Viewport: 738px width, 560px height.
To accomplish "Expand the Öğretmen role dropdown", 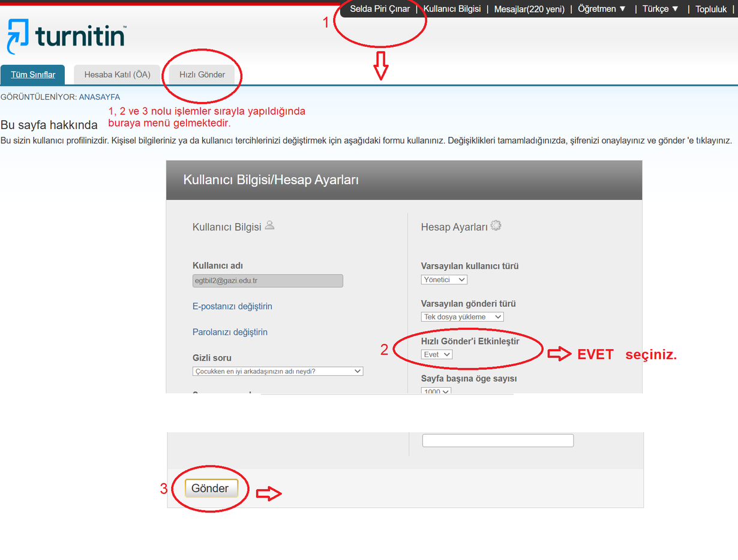I will click(601, 9).
